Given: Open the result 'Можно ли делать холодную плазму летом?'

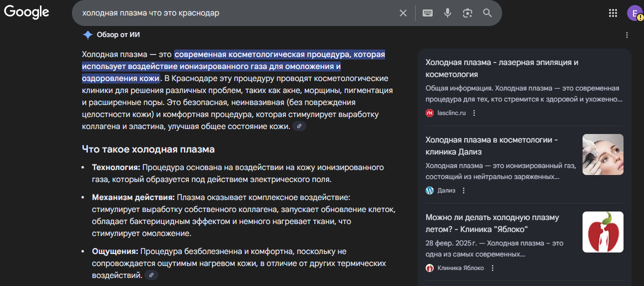Looking at the screenshot, I should tap(492, 223).
